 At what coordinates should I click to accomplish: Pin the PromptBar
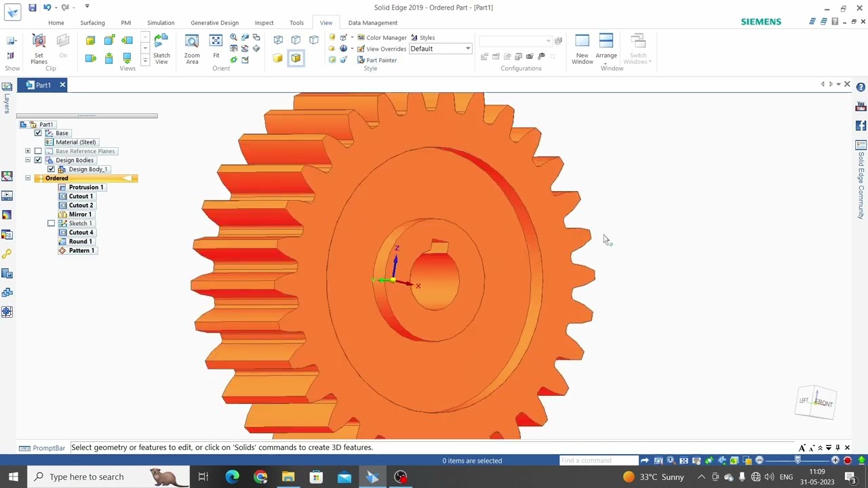click(837, 447)
